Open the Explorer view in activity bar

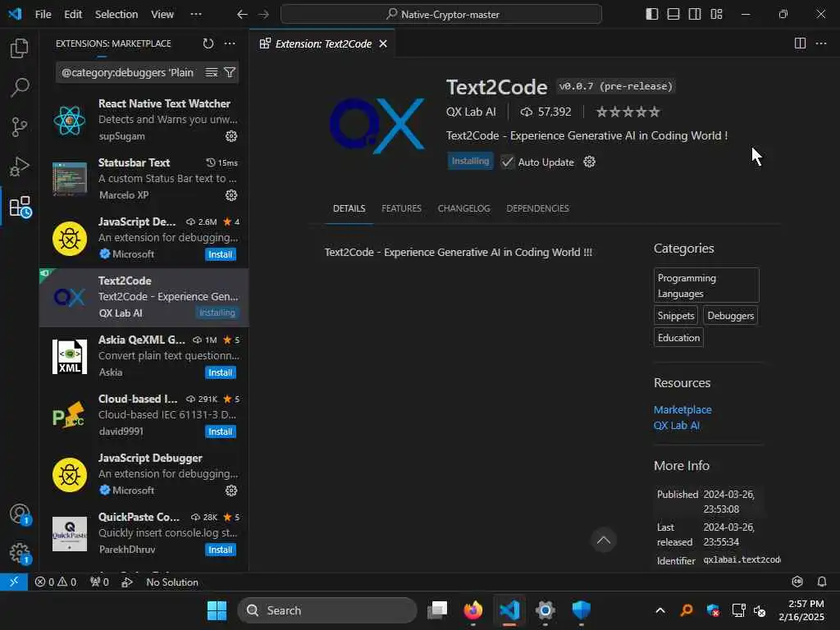point(20,48)
